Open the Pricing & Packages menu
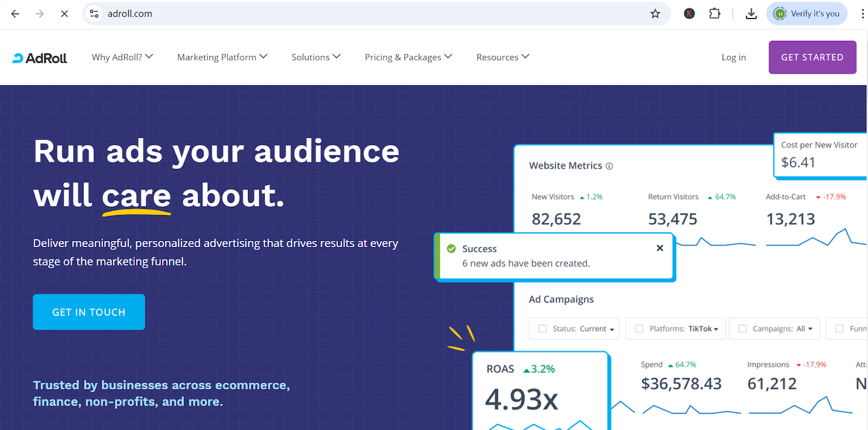Image resolution: width=868 pixels, height=430 pixels. [409, 57]
